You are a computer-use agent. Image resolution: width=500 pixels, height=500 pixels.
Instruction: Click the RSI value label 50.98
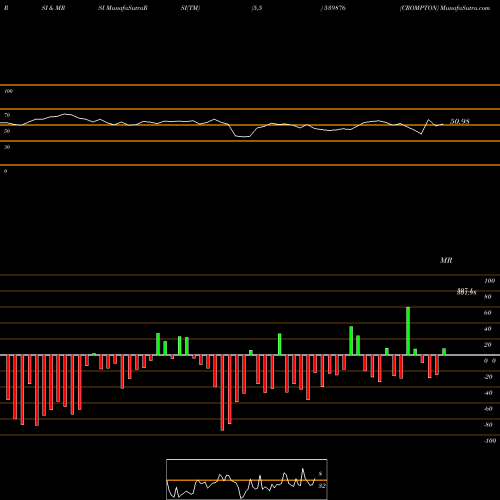(x=460, y=122)
